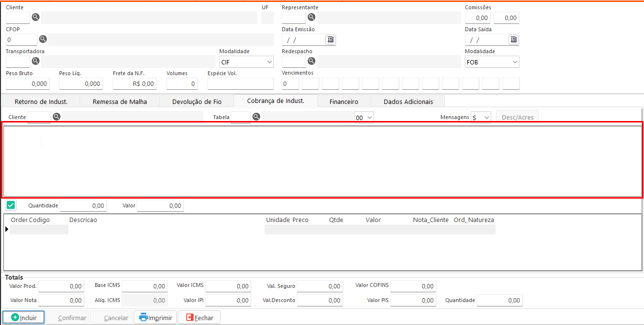Click the Tabela lookup magnifier icon
This screenshot has height=325, width=644.
[x=256, y=117]
